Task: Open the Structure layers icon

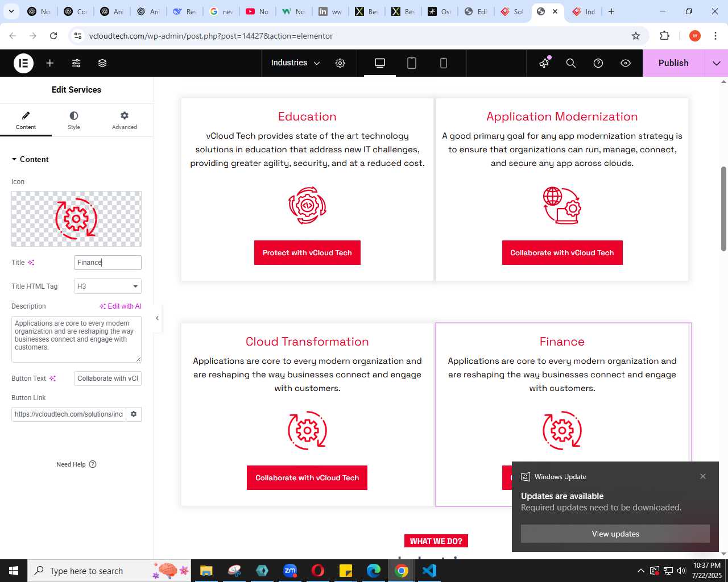Action: (102, 63)
